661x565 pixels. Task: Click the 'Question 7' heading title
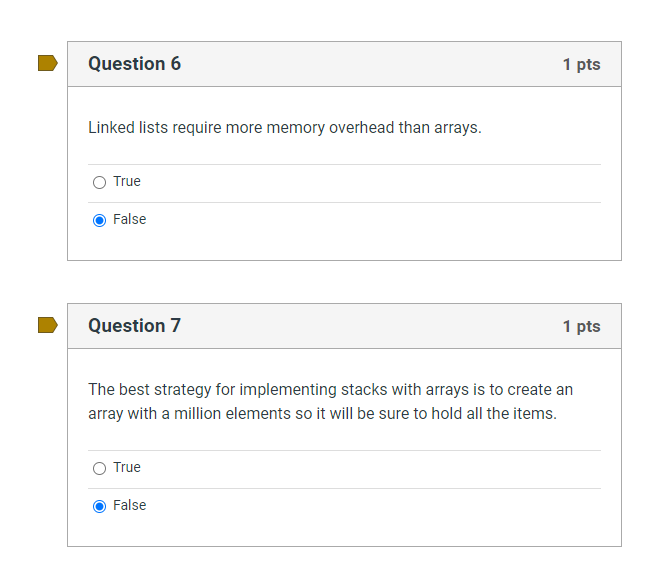134,326
